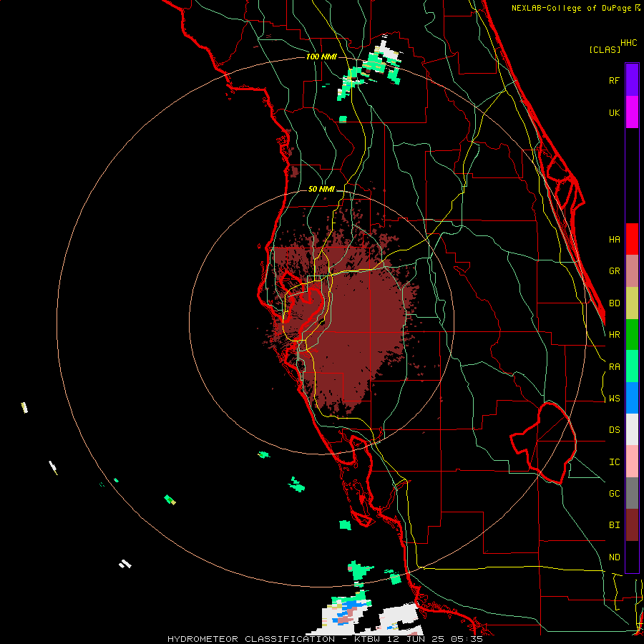The height and width of the screenshot is (644, 644).
Task: Select the WS legend label
Action: [x=614, y=399]
